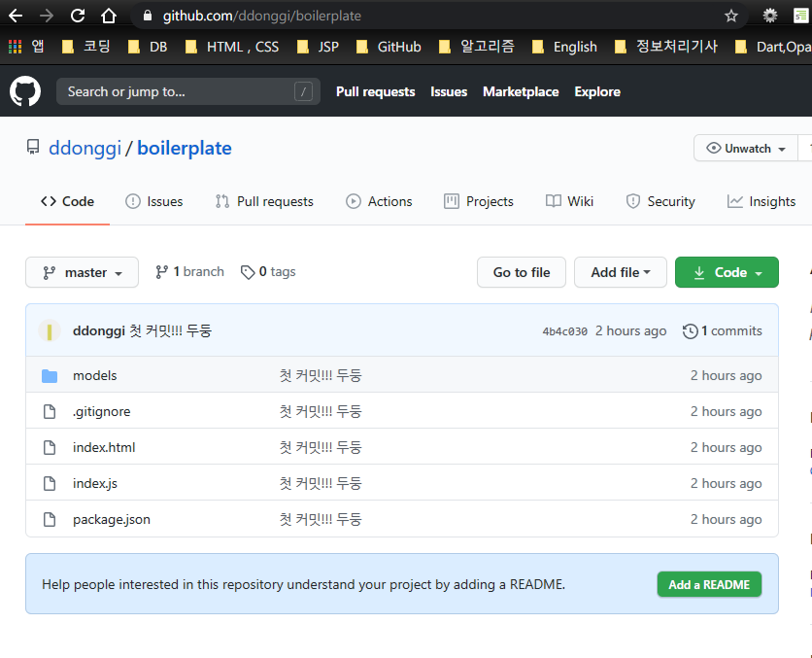Open the boilerplate repository link

pos(185,148)
